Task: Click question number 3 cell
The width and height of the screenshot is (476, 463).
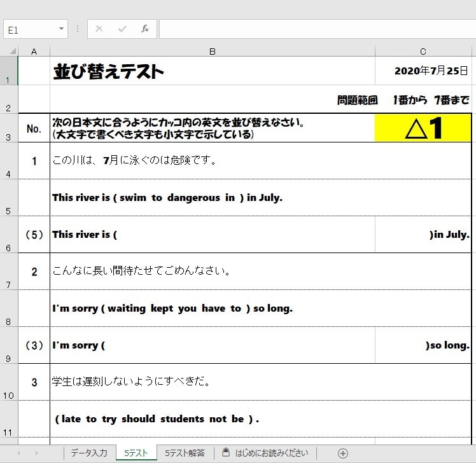Action: pyautogui.click(x=34, y=382)
